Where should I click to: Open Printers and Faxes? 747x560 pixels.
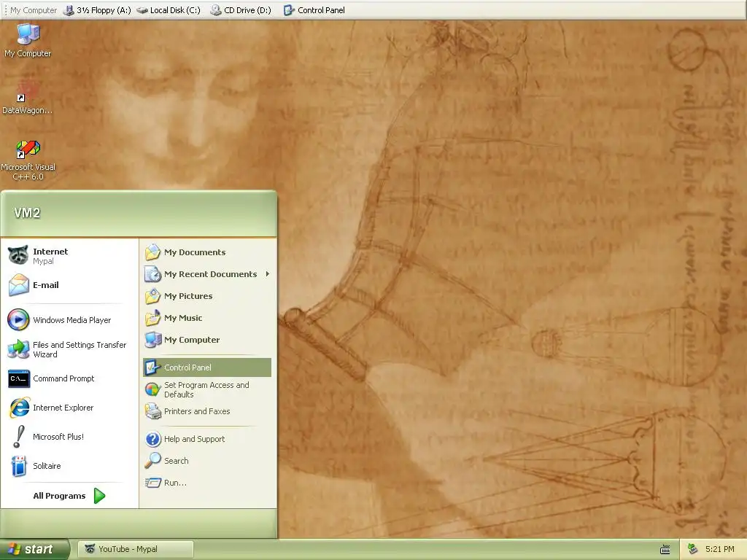tap(206, 411)
